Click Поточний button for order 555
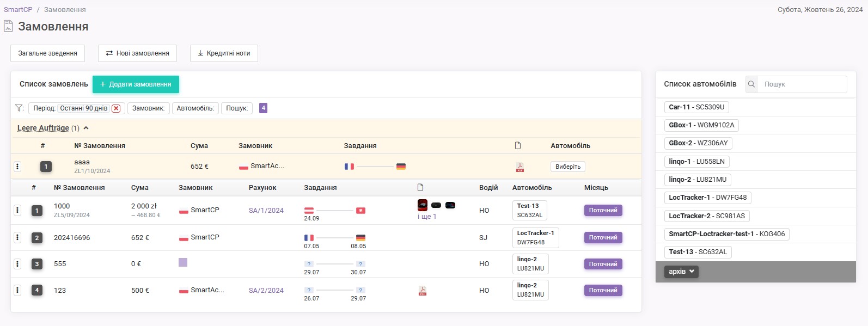This screenshot has width=868, height=326. [603, 264]
